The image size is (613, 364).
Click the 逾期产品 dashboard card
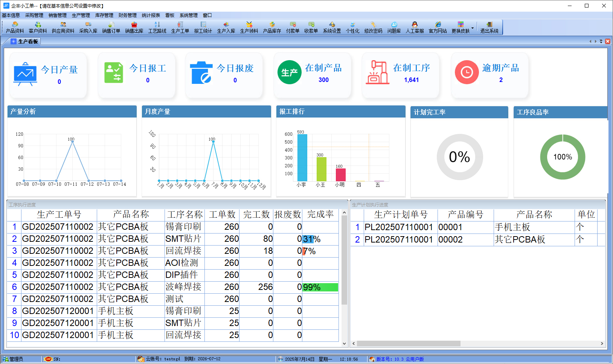(489, 74)
